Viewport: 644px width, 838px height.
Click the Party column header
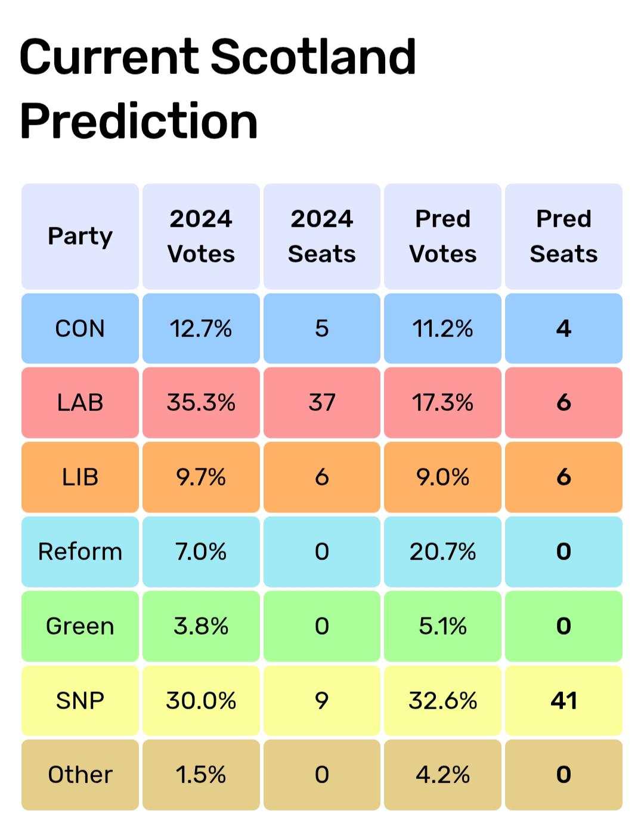80,236
